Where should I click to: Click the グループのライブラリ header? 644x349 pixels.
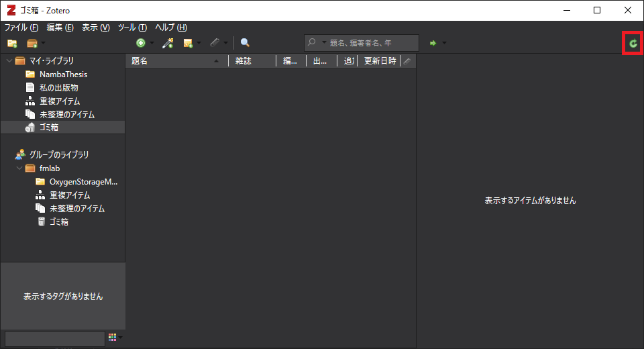59,154
